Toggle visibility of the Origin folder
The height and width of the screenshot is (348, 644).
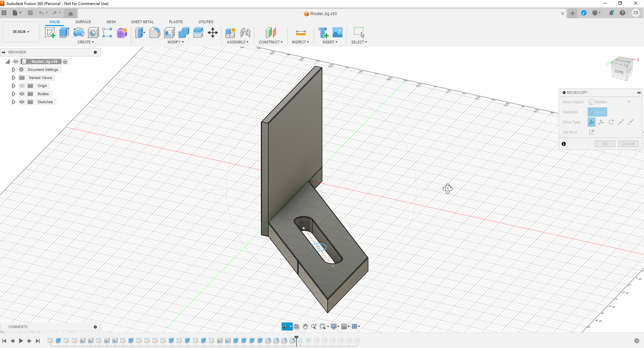point(22,86)
